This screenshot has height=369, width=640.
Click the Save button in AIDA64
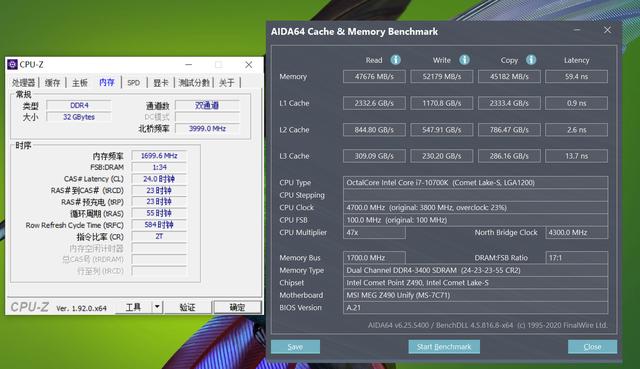pyautogui.click(x=295, y=347)
